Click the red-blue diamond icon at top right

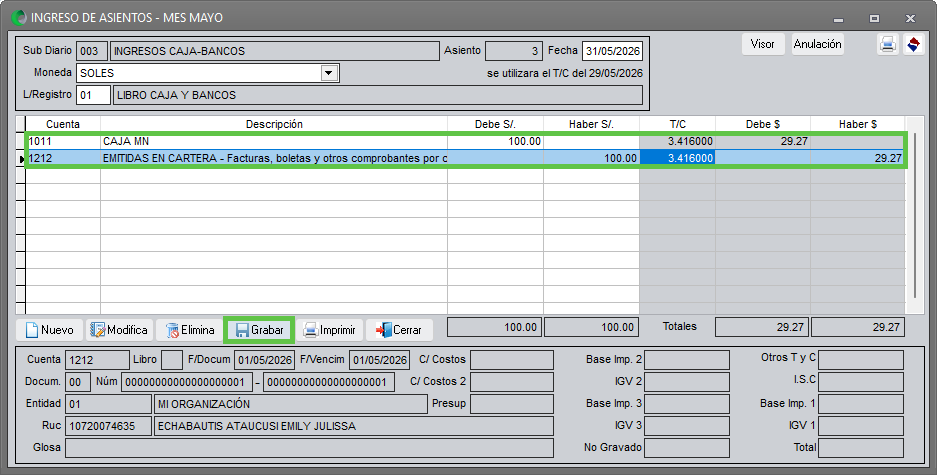click(x=914, y=45)
